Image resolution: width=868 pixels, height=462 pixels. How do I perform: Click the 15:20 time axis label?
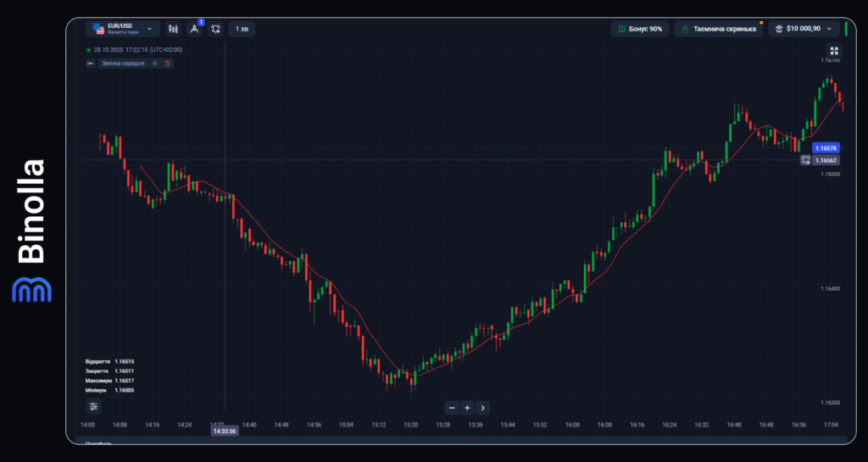click(x=411, y=425)
